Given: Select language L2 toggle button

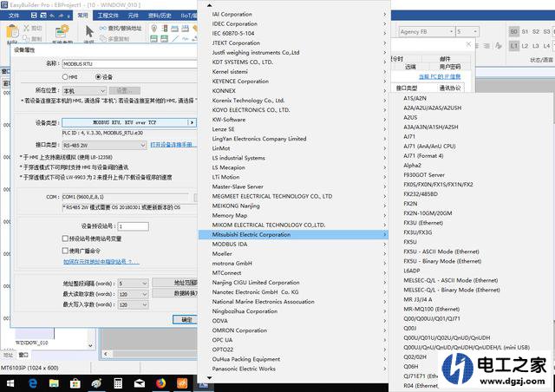Looking at the screenshot, I should pyautogui.click(x=525, y=46).
